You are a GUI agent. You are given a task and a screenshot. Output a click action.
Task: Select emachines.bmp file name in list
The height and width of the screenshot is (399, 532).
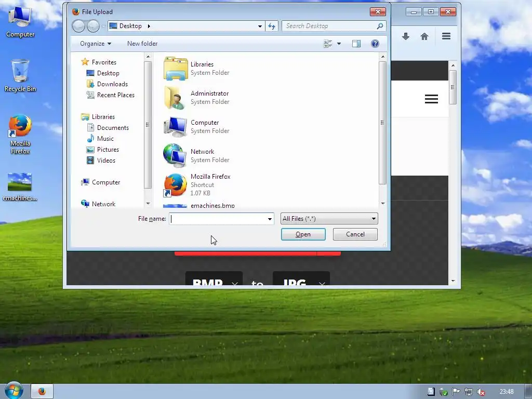[x=212, y=205]
